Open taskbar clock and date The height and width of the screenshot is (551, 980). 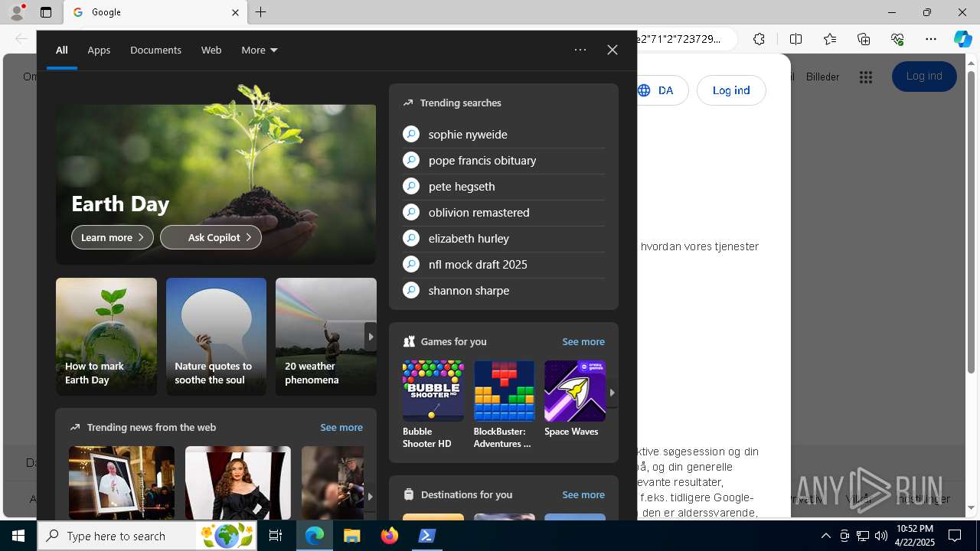915,536
